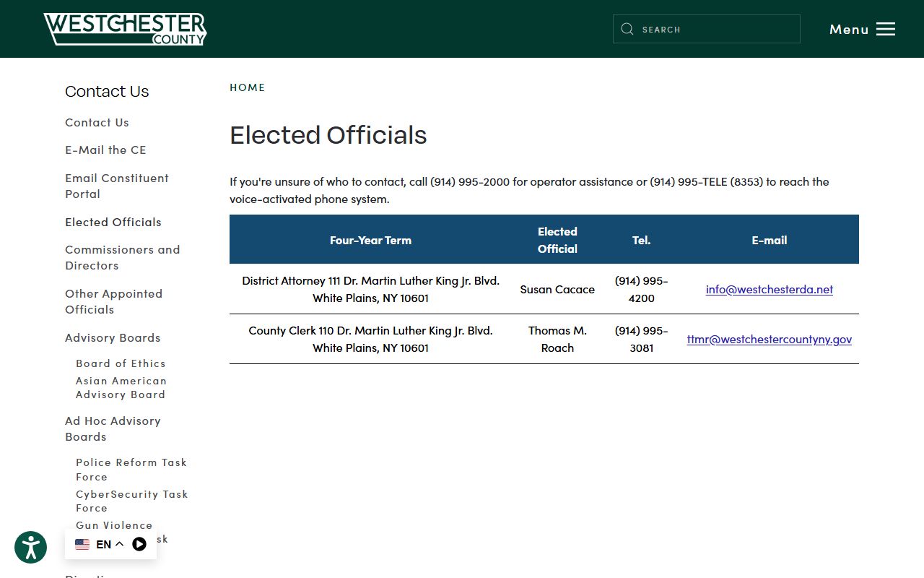Click the HOME breadcrumb
Viewport: 924px width, 578px height.
tap(248, 87)
